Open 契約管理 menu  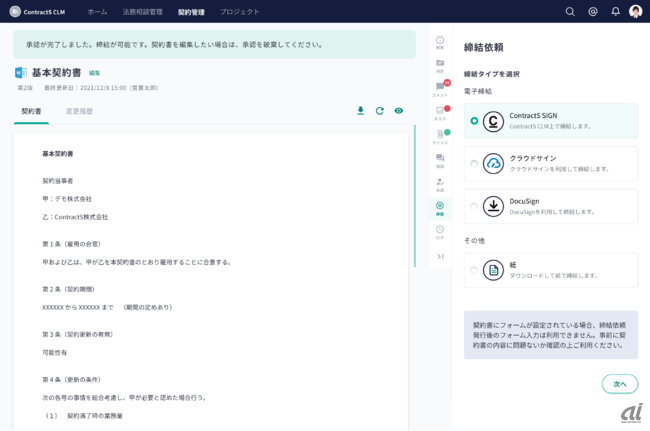(191, 12)
